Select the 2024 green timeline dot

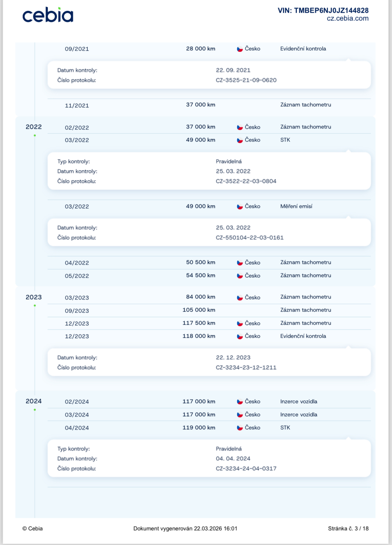pyautogui.click(x=35, y=410)
